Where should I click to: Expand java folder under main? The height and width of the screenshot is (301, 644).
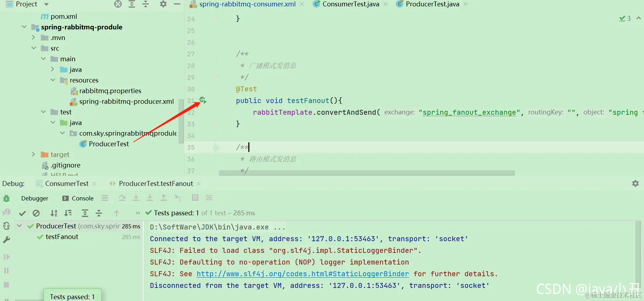[x=53, y=69]
